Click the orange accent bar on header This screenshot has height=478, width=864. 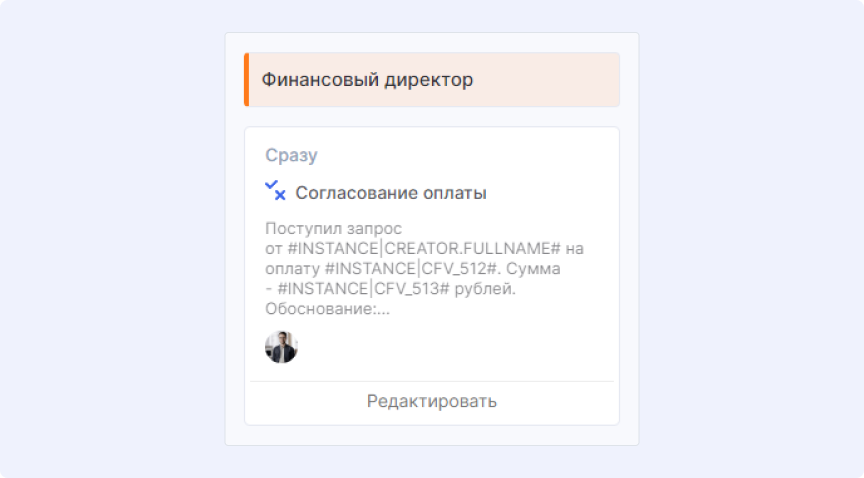pos(247,80)
